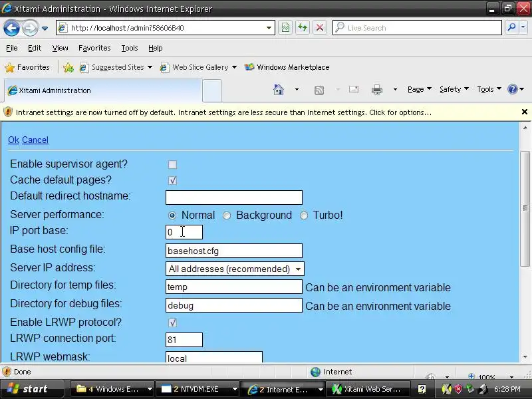The image size is (532, 399).
Task: Open the Windows start button
Action: 31,389
